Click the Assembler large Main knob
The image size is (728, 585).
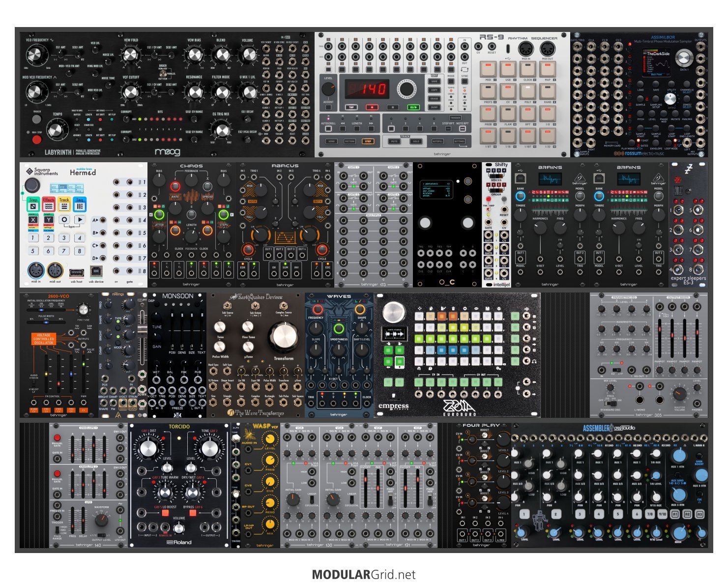(x=679, y=533)
